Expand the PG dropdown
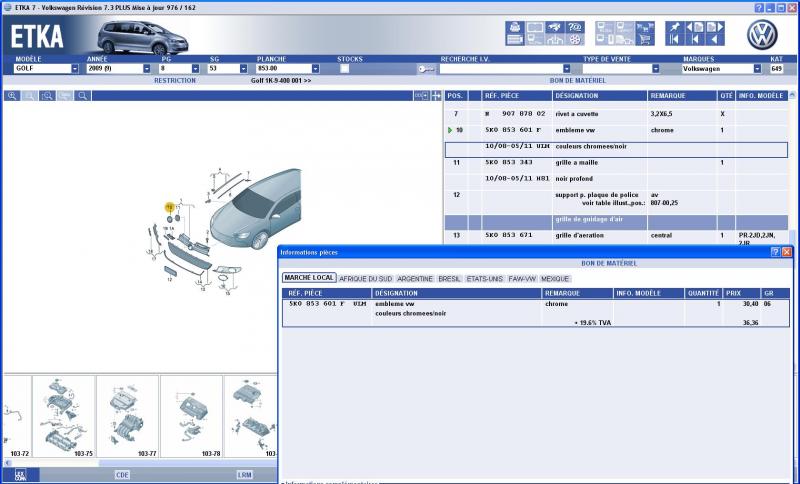 (x=195, y=69)
